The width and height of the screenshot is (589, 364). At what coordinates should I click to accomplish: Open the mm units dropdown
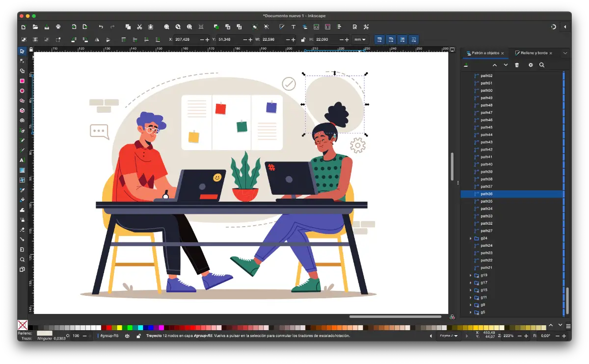coord(360,39)
